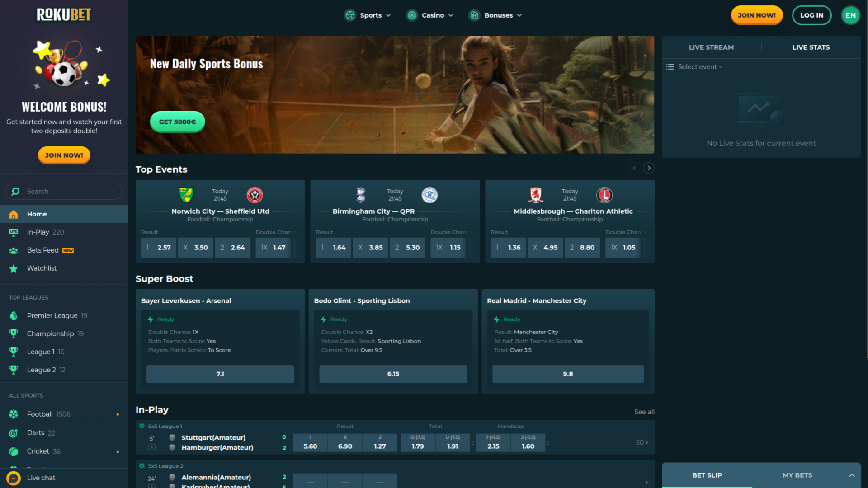The width and height of the screenshot is (868, 488).
Task: Pick Norwich City win at 2.57
Action: (159, 248)
